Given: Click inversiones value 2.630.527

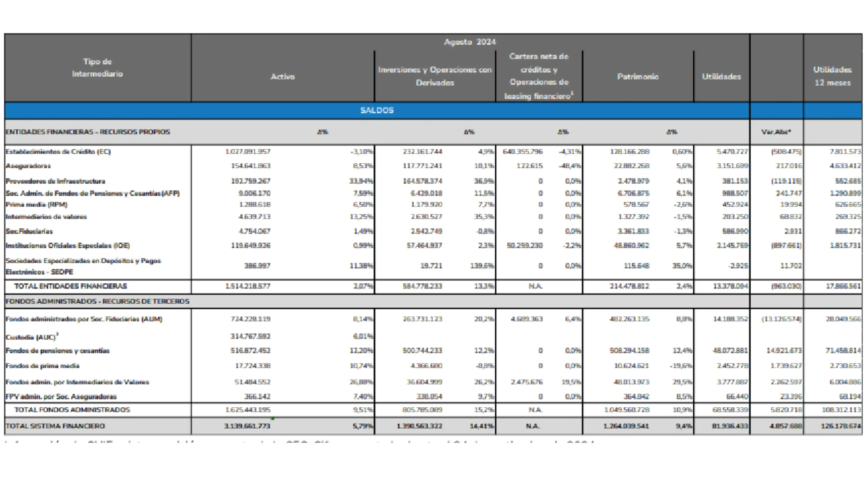Looking at the screenshot, I should click(427, 217).
